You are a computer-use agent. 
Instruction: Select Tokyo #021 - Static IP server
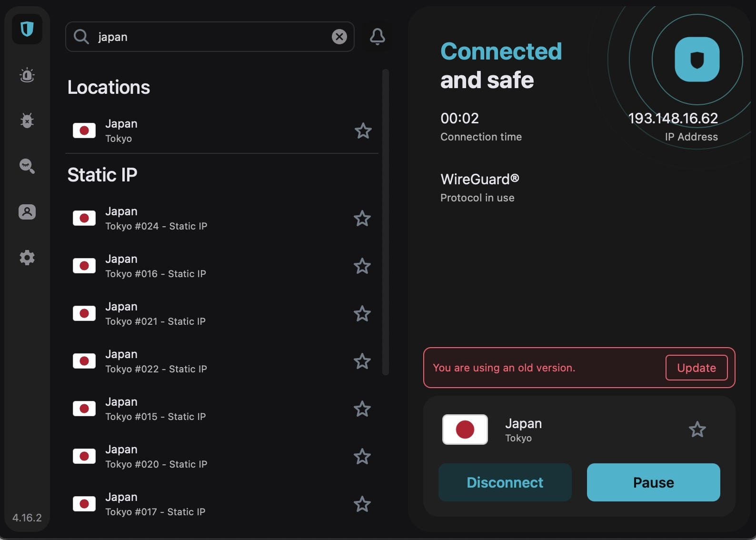coord(222,314)
